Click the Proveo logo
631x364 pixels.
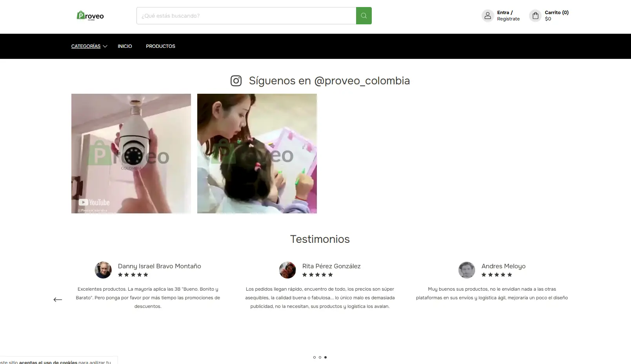point(90,16)
